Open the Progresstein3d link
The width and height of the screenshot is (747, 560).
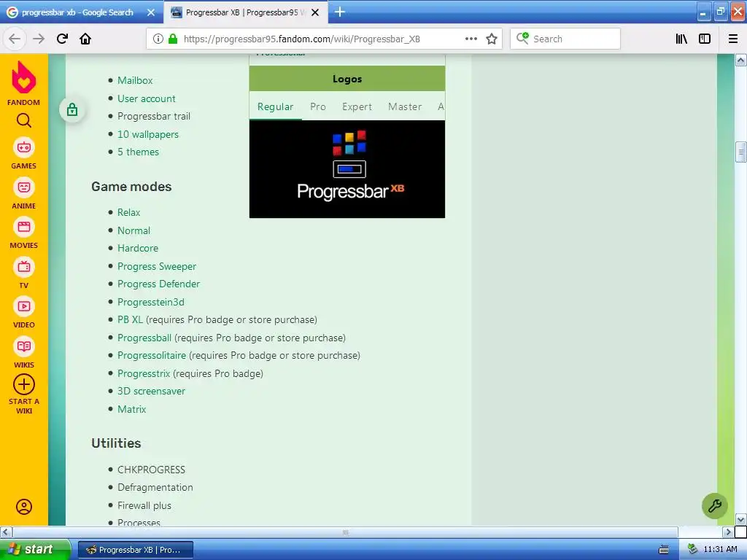(x=151, y=302)
